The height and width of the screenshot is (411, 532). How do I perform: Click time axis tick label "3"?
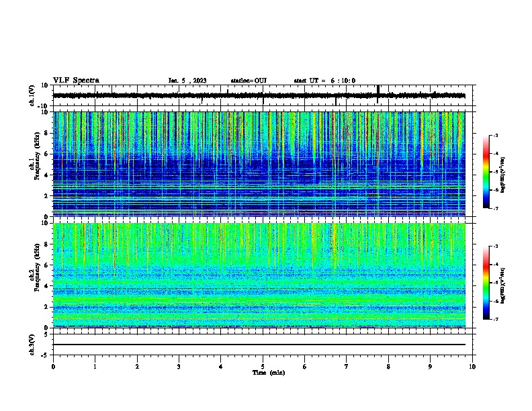pyautogui.click(x=179, y=367)
